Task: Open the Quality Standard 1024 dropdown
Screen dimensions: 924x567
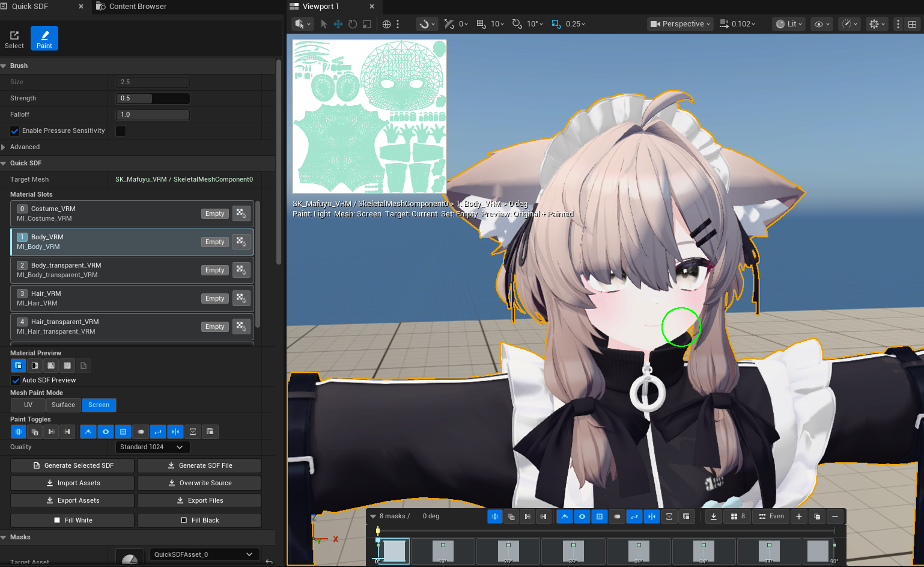Action: click(153, 447)
